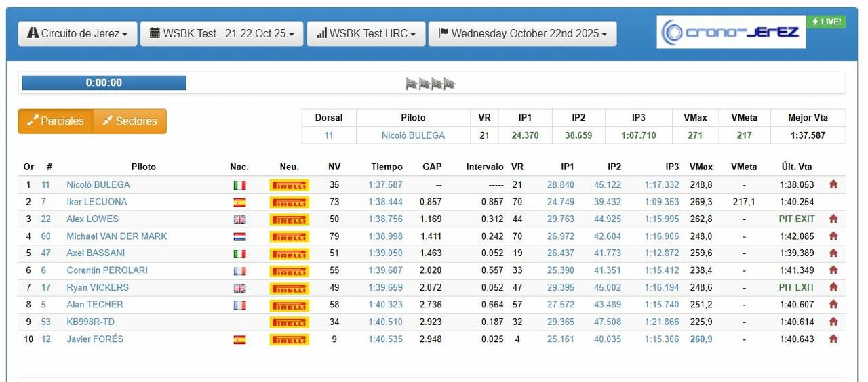Click the checkered flags status icon

point(430,83)
